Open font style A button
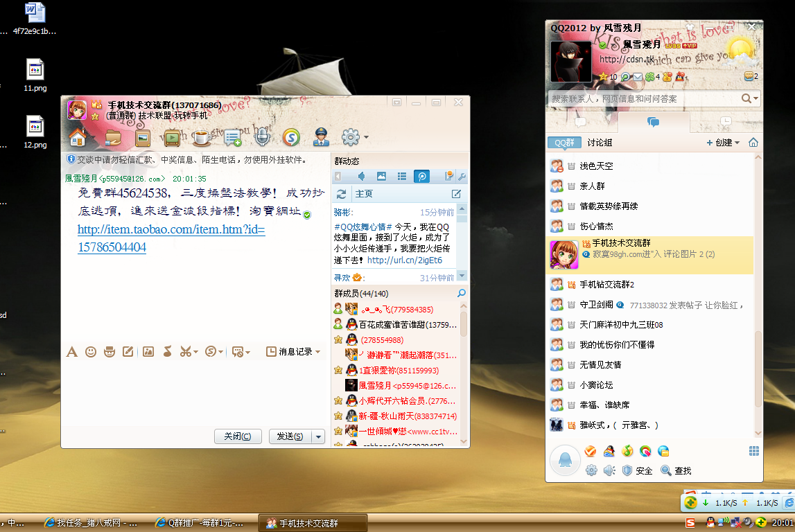The width and height of the screenshot is (795, 532). pyautogui.click(x=72, y=352)
